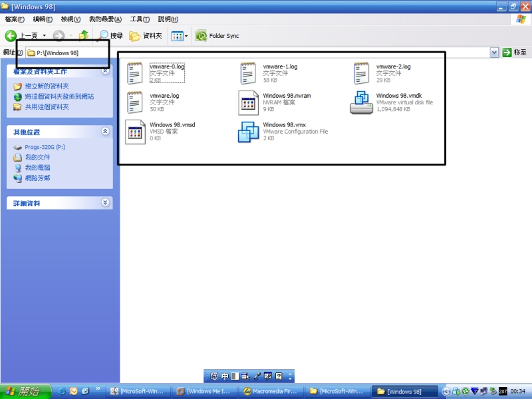Screen dimensions: 532x399
Task: Click 將這個資料夾發佈到網站 publish link
Action: coord(59,96)
